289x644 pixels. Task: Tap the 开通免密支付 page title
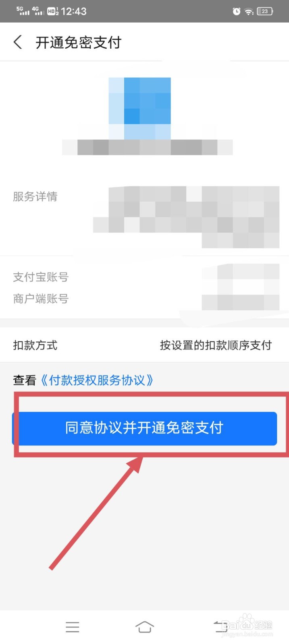[x=78, y=42]
